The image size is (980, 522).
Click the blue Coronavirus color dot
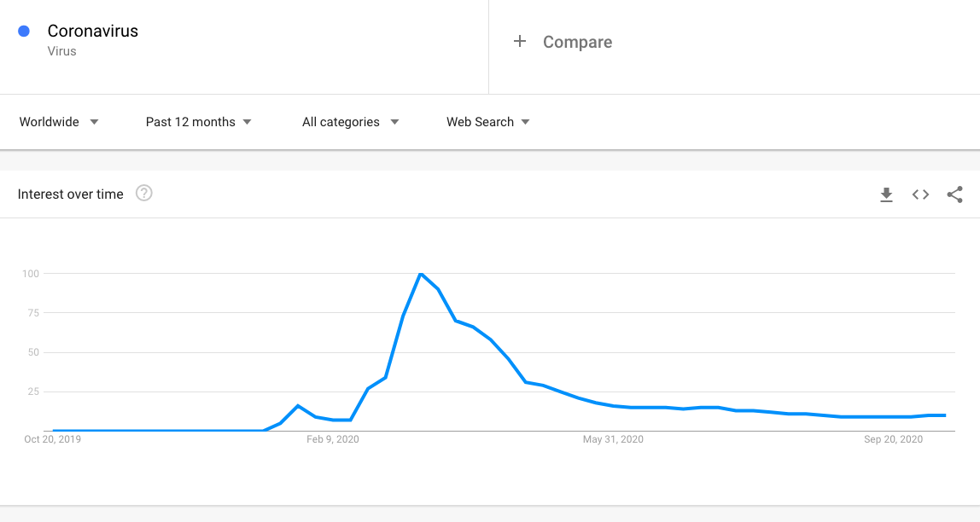24,32
